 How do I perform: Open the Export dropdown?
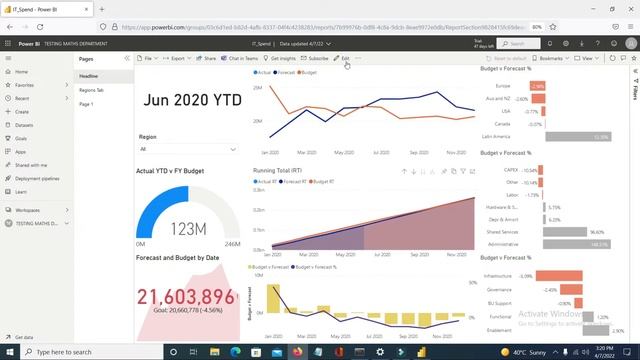pos(177,58)
